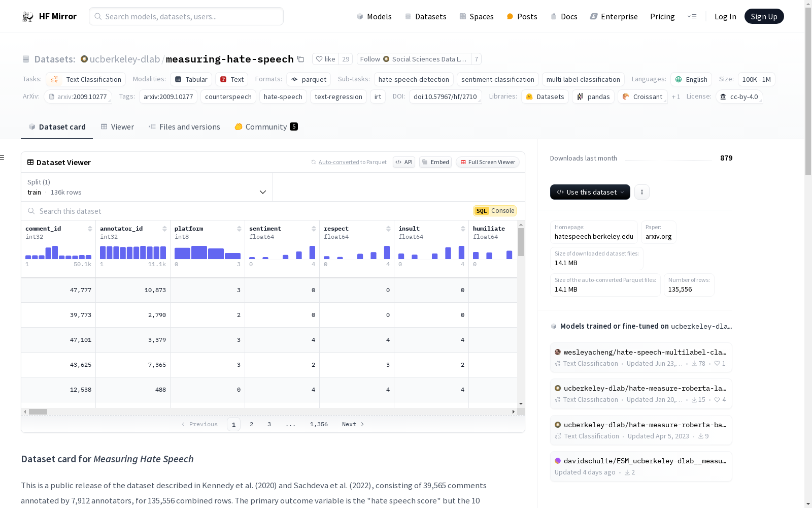Copy the dataset name with copy icon

[x=300, y=59]
